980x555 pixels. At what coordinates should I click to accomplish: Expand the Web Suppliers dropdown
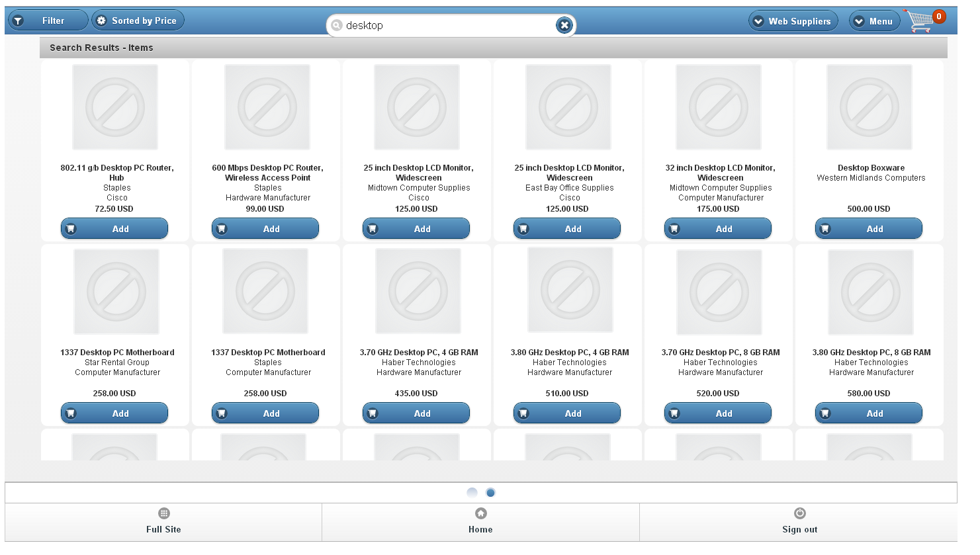pos(793,21)
